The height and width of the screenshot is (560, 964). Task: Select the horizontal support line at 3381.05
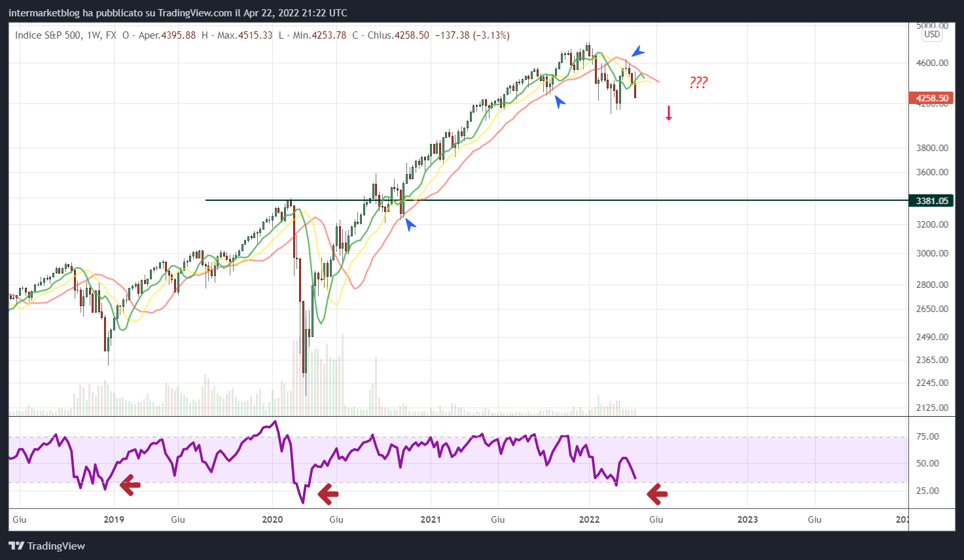556,200
